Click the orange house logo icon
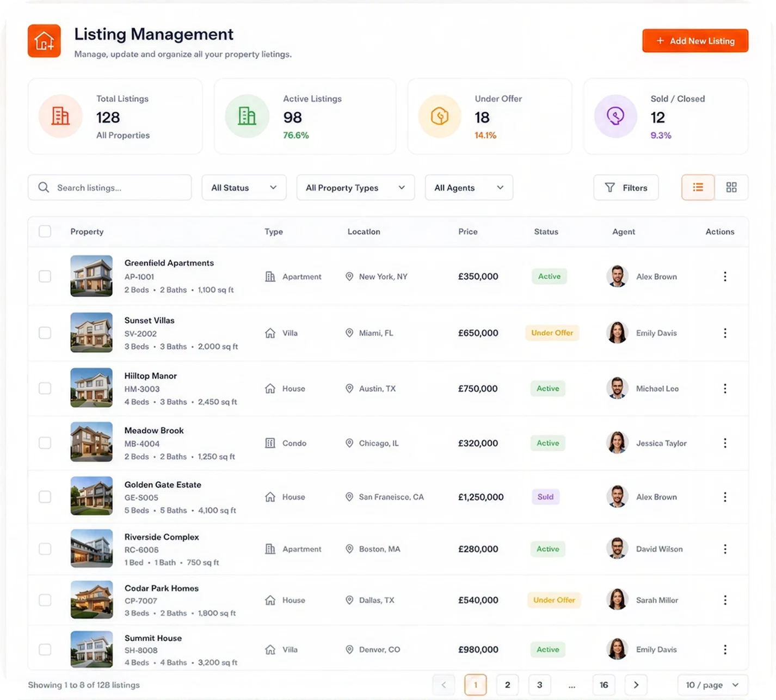This screenshot has width=776, height=700. click(x=44, y=41)
